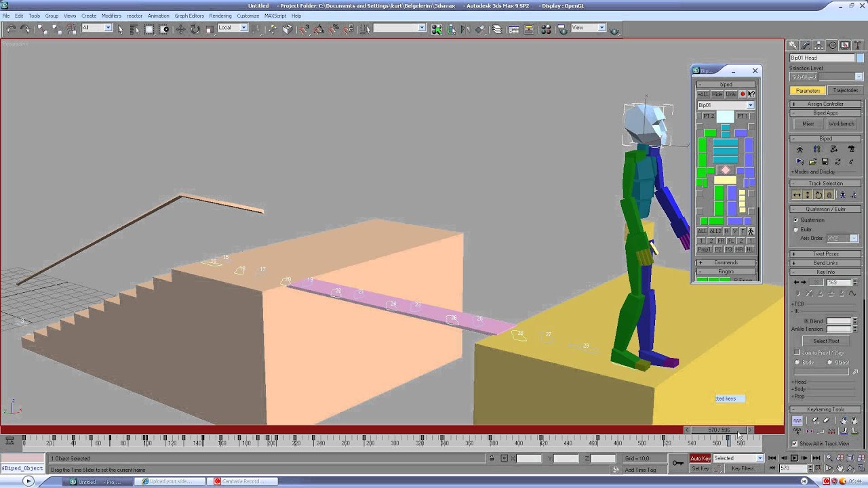Select Body Horizontal track selection icon
The image size is (868, 488).
(797, 195)
